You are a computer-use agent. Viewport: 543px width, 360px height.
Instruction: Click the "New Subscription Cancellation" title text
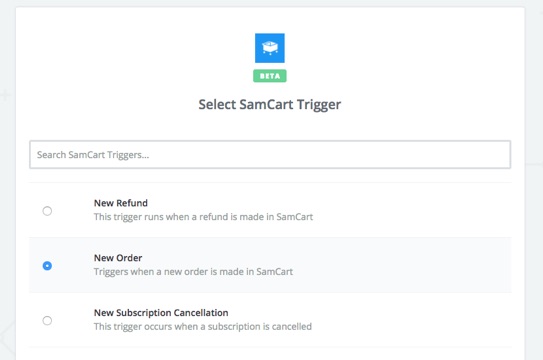click(161, 313)
